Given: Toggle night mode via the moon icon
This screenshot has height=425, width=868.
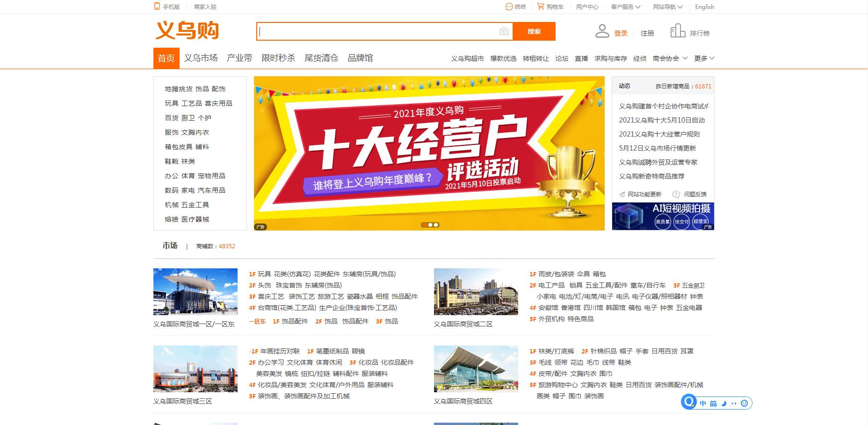Looking at the screenshot, I should [x=723, y=403].
